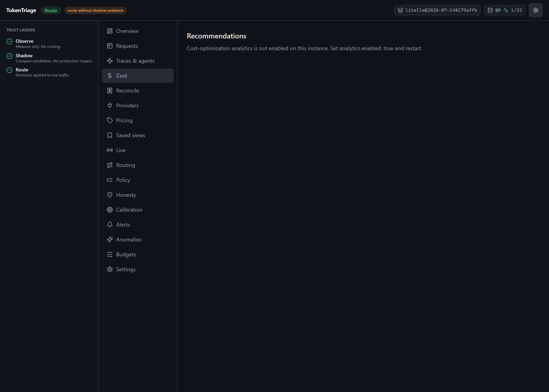
Task: Click the Route step circle icon
Action: coord(9,70)
